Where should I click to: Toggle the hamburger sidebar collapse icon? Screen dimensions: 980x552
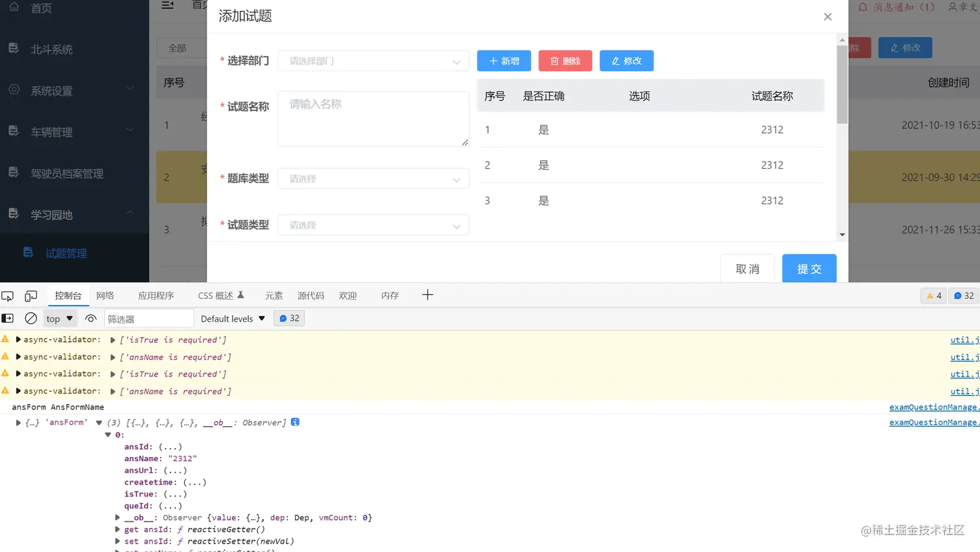(167, 5)
